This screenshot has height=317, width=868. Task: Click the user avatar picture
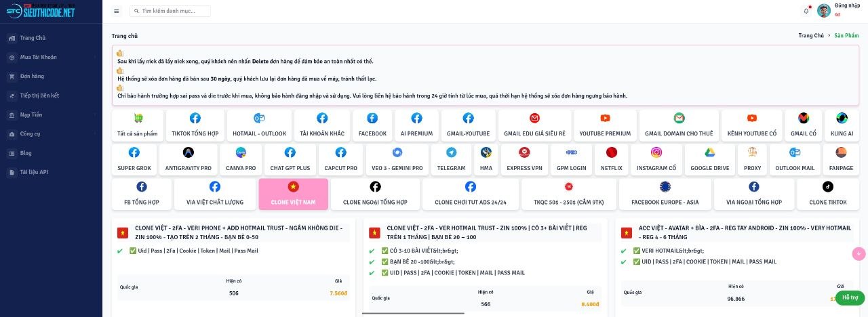824,10
